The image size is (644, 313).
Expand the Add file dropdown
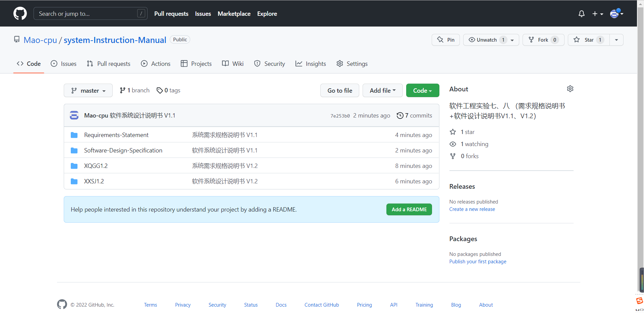pos(383,90)
